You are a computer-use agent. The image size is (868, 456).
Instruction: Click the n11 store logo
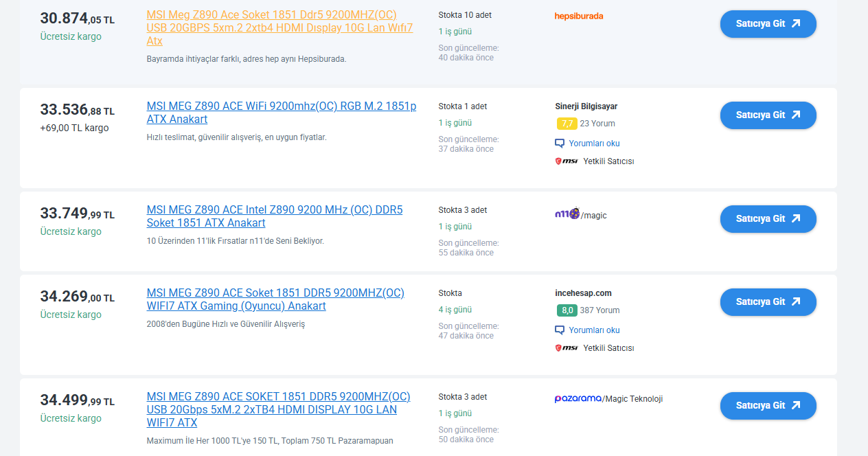pos(567,214)
